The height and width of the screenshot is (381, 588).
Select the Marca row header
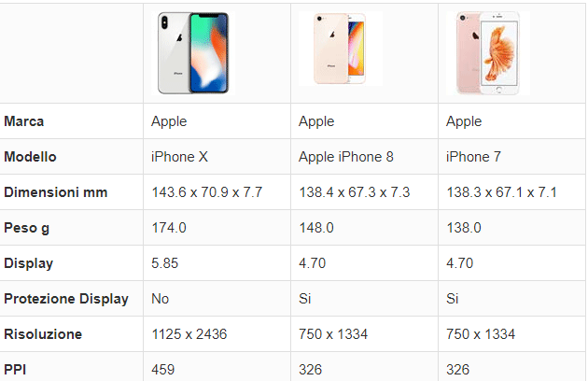tap(24, 121)
